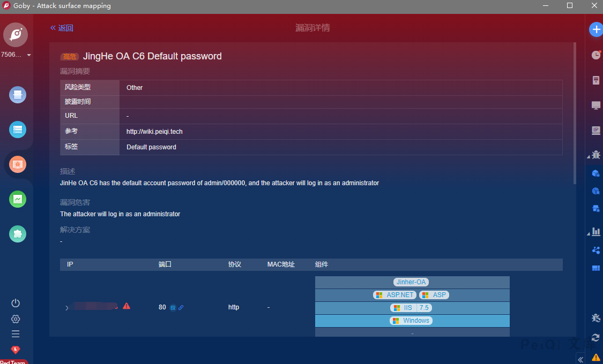Viewport: 603px width, 364px height.
Task: Click the blue plus new scan button
Action: [595, 29]
